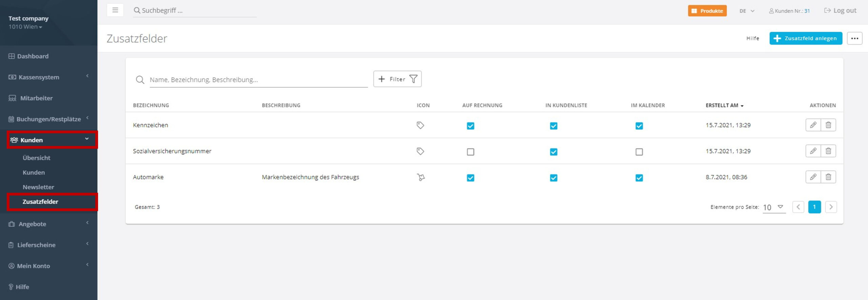Expand Kassensystem submenu chevron
The height and width of the screenshot is (300, 868).
point(87,76)
